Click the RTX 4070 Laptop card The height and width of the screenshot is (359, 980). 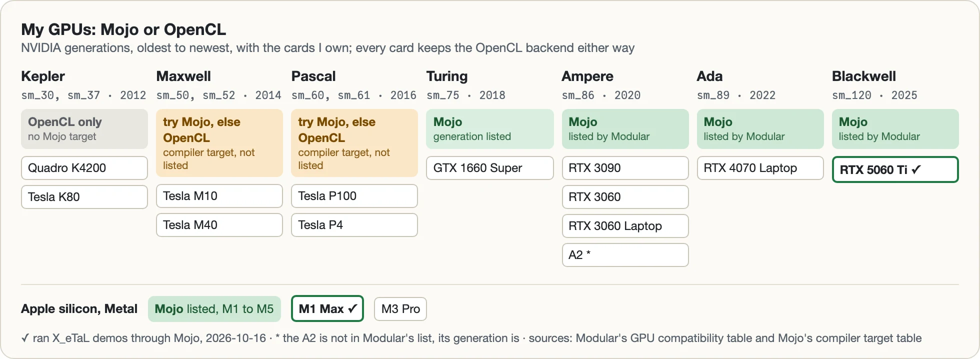(760, 168)
